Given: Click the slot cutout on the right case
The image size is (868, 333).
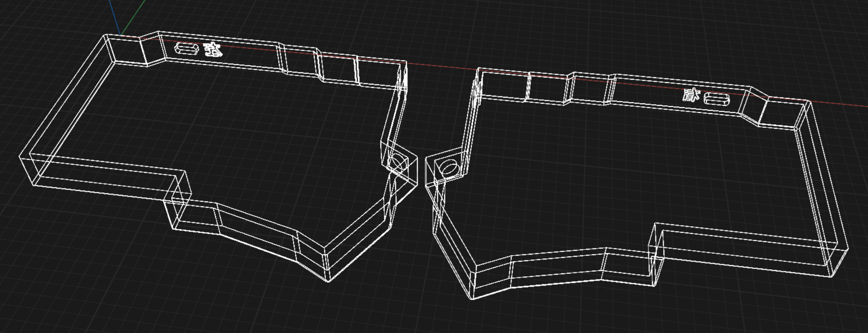Looking at the screenshot, I should [716, 99].
